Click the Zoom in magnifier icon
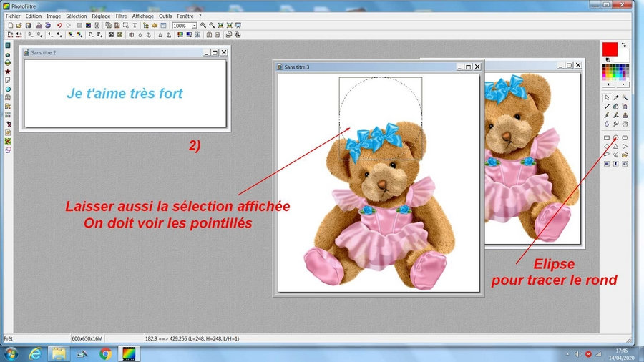The image size is (644, 362). [x=203, y=26]
